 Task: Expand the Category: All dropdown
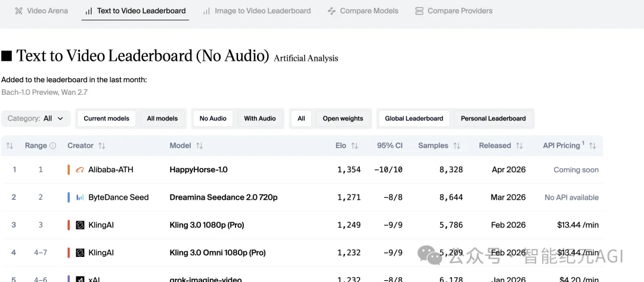point(36,119)
